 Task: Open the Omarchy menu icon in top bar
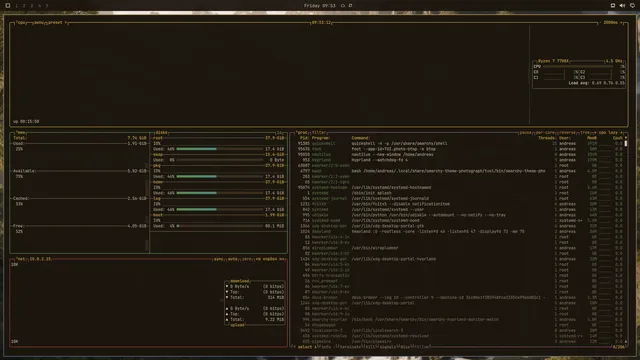pos(7,6)
